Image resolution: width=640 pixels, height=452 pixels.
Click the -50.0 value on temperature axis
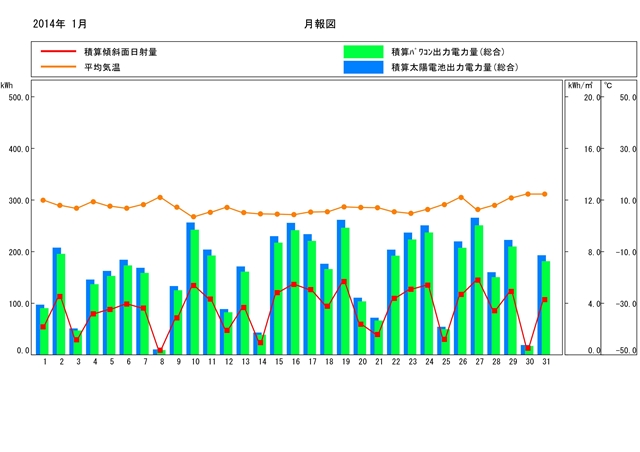[626, 350]
